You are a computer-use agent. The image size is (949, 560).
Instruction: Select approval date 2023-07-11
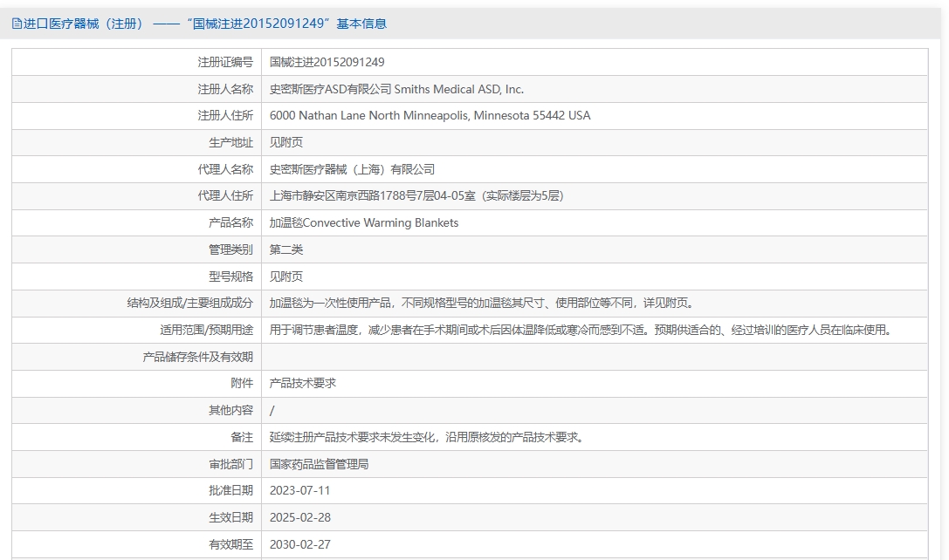[300, 490]
